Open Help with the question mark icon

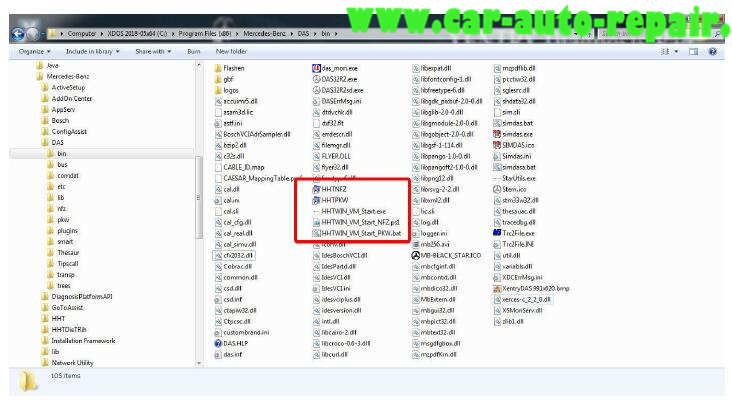(x=712, y=51)
